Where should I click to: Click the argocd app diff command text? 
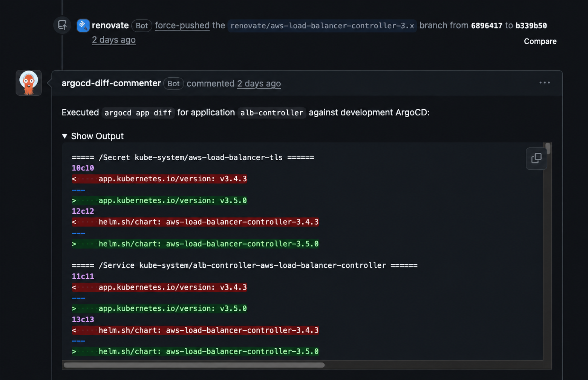click(x=138, y=113)
